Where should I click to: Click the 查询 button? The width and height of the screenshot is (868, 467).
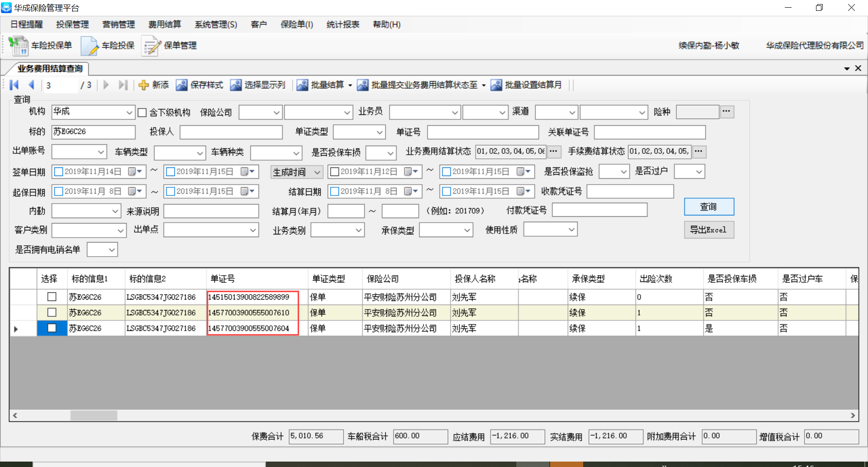pyautogui.click(x=708, y=207)
